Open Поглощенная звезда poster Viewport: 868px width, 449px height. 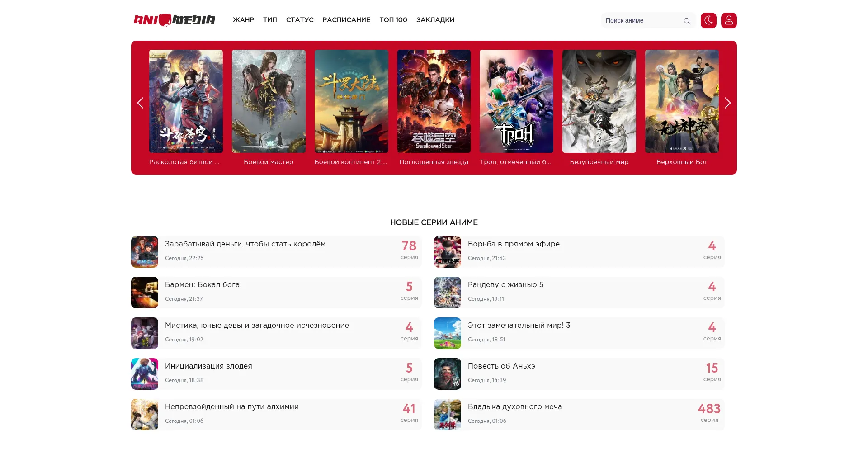point(434,101)
